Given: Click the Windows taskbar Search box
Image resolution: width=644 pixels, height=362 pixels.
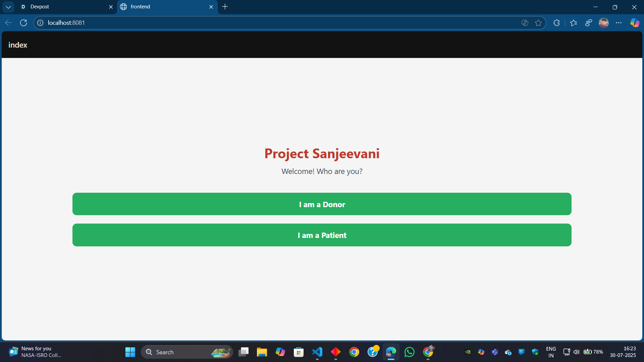Looking at the screenshot, I should pos(186,352).
